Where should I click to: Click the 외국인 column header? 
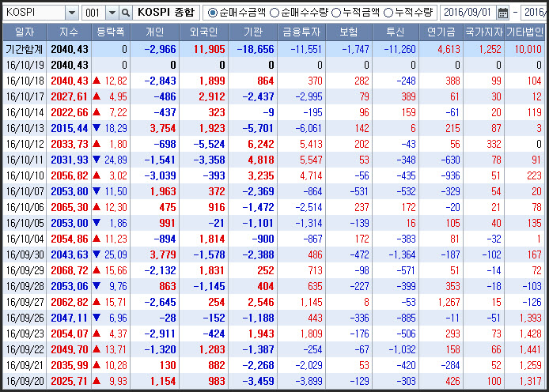pos(204,32)
